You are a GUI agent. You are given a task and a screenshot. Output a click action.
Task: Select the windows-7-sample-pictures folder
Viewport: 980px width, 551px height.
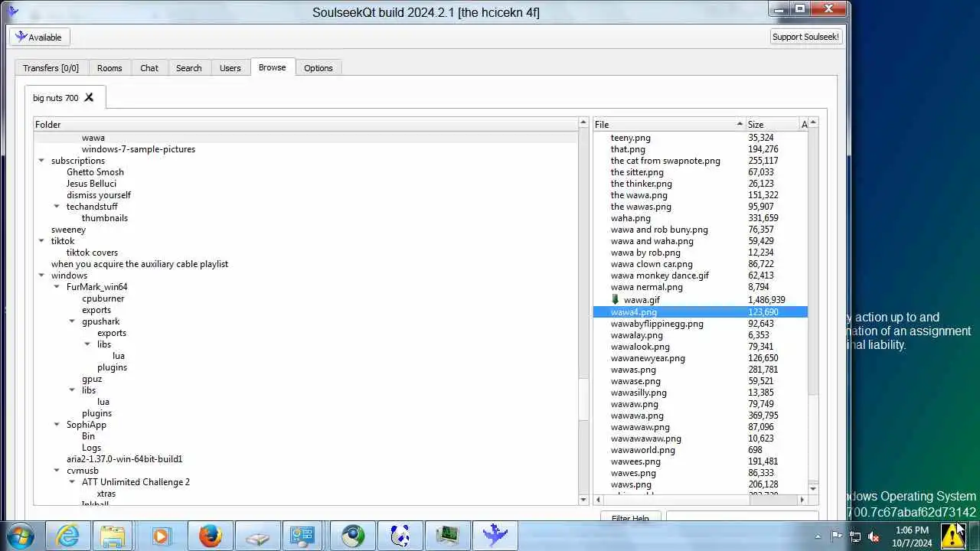(139, 149)
